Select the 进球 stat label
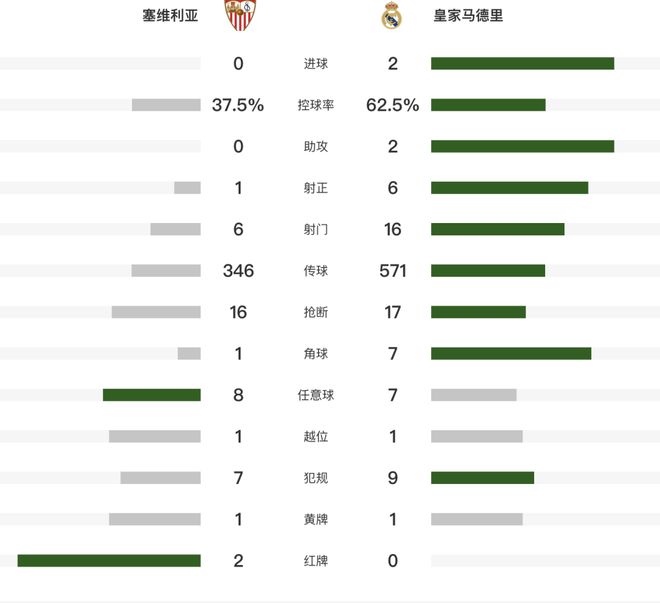 (315, 64)
